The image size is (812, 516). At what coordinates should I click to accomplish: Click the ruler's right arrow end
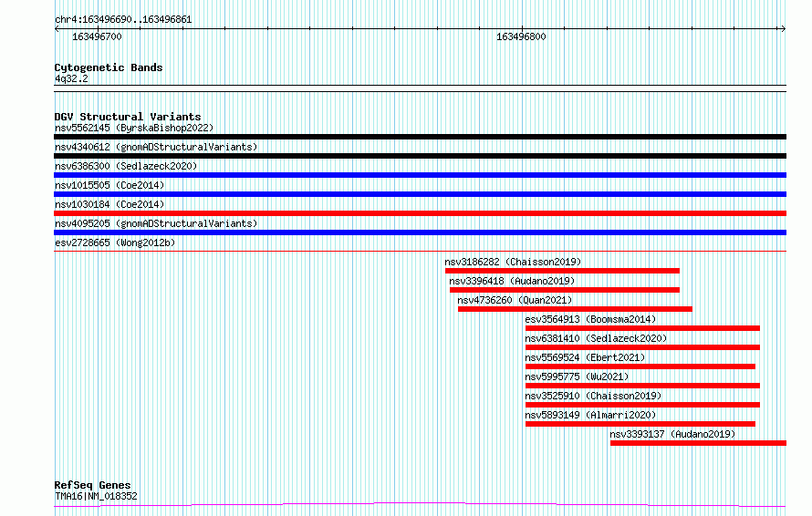coord(784,29)
